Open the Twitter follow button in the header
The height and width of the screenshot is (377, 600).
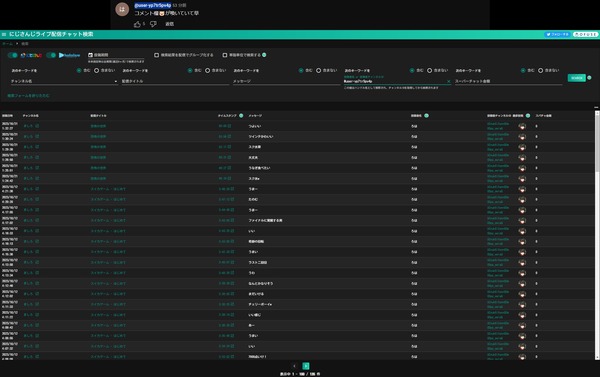pyautogui.click(x=557, y=34)
